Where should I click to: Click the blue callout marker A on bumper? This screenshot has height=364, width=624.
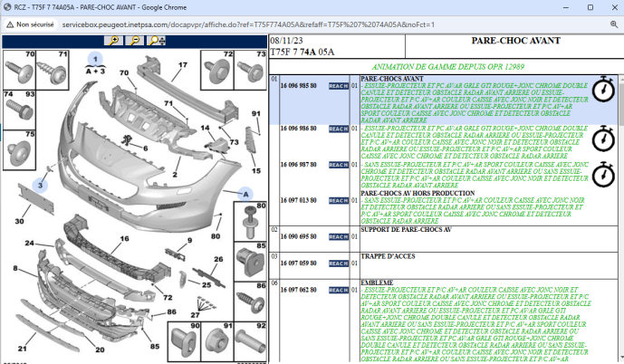(245, 194)
